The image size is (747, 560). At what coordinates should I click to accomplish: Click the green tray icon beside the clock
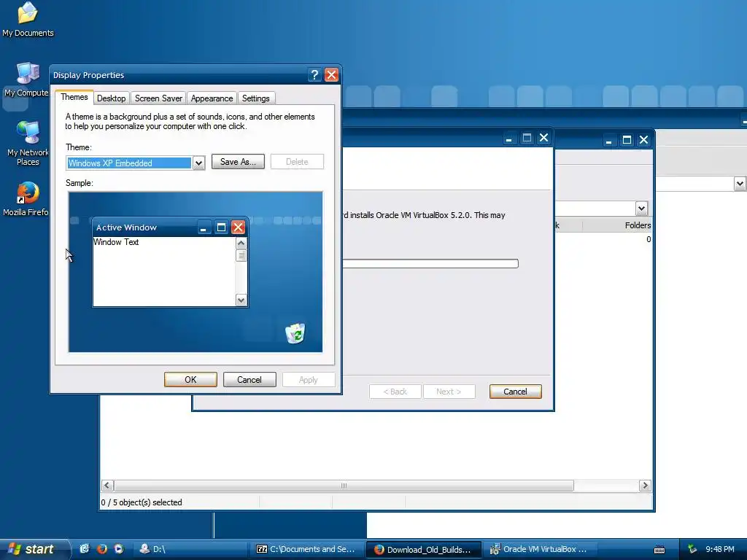tap(692, 549)
